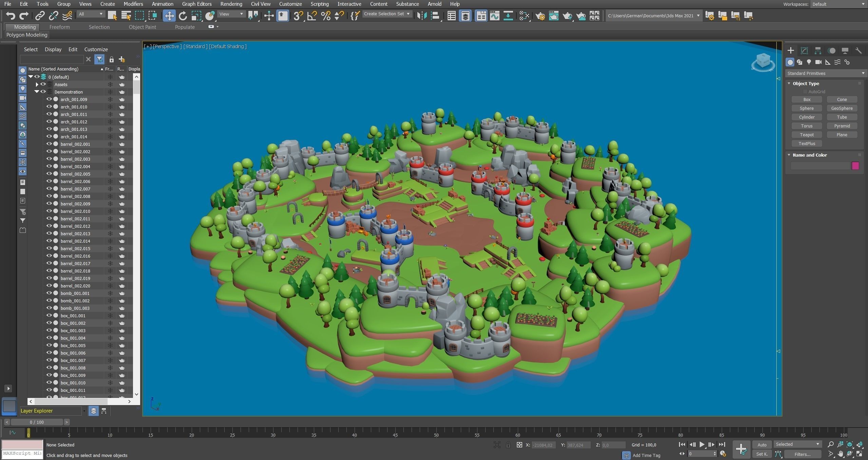Click the pink object color swatch
This screenshot has height=460, width=868.
point(855,165)
